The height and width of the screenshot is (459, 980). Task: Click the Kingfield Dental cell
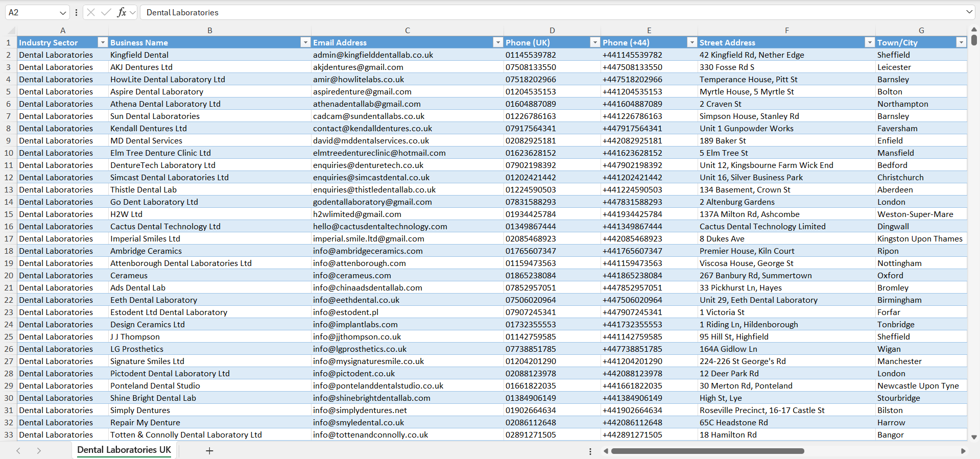click(x=210, y=55)
